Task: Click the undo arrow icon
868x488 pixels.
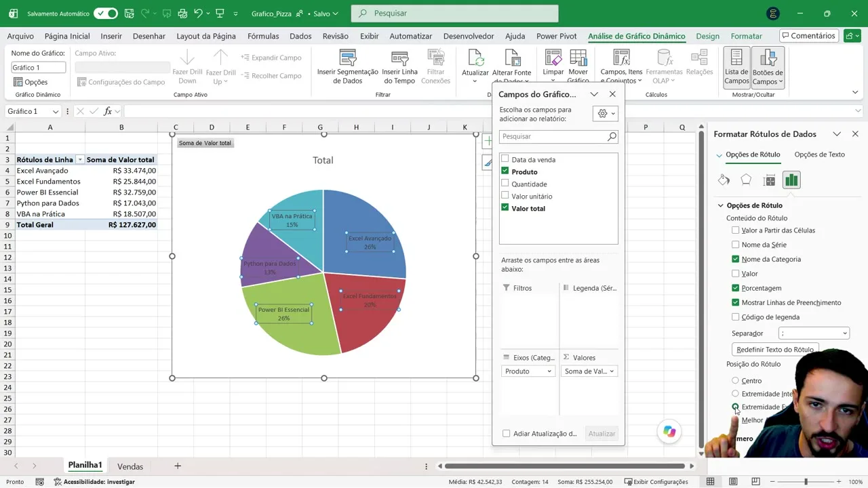Action: 198,14
